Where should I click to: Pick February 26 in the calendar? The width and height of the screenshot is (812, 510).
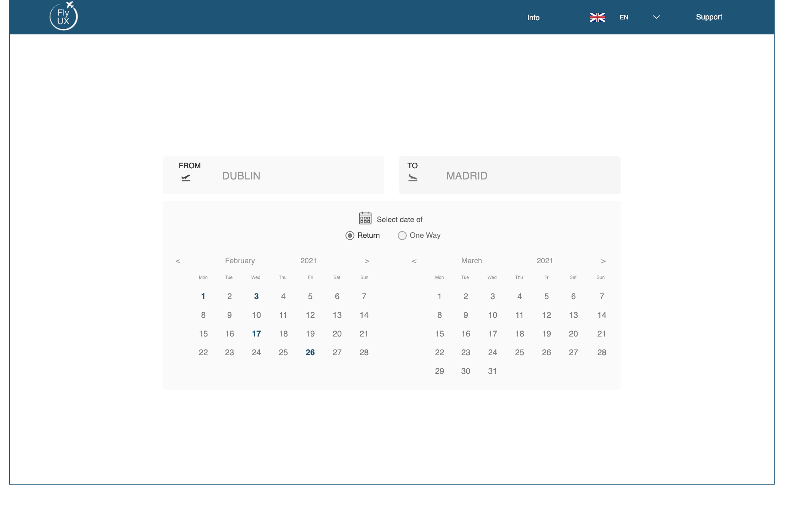(310, 353)
